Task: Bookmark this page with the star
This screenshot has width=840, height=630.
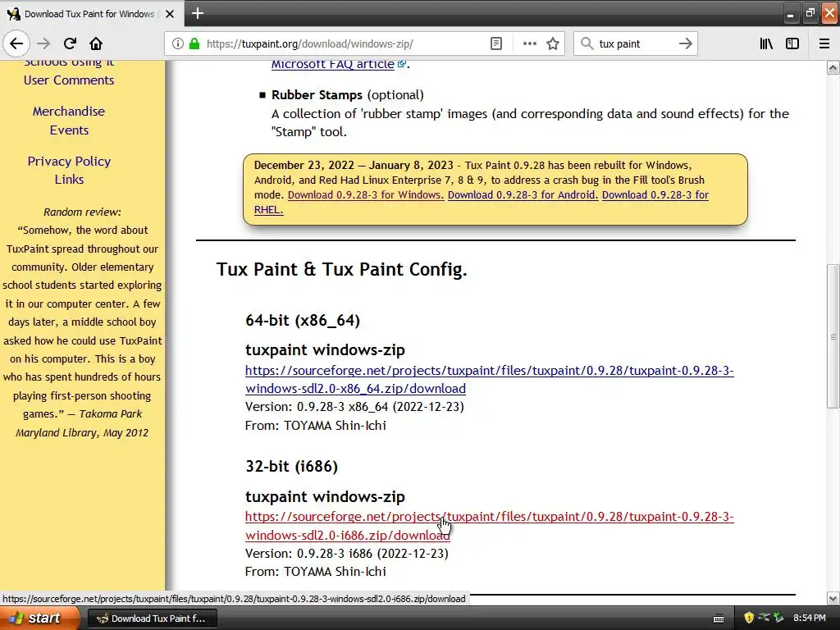Action: tap(553, 43)
